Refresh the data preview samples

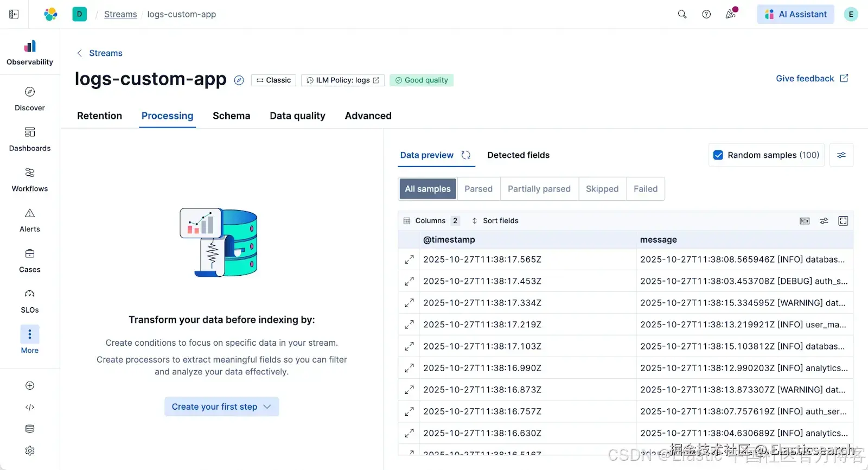point(466,155)
